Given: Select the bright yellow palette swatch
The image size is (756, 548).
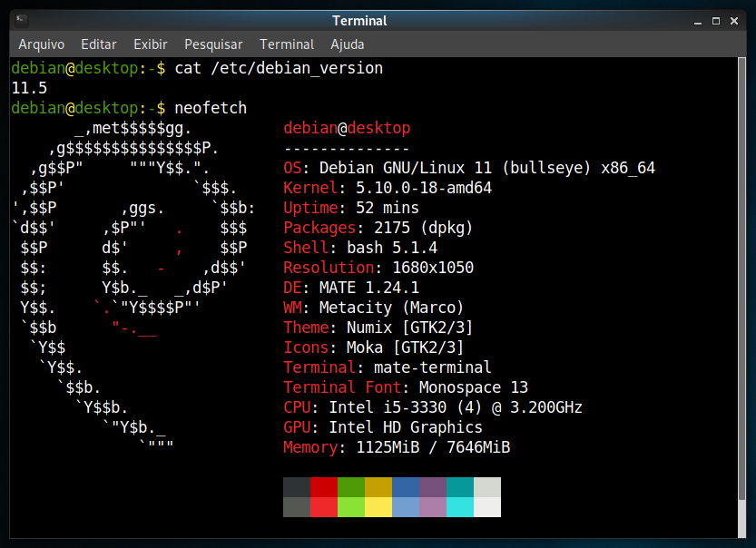Looking at the screenshot, I should (x=378, y=507).
